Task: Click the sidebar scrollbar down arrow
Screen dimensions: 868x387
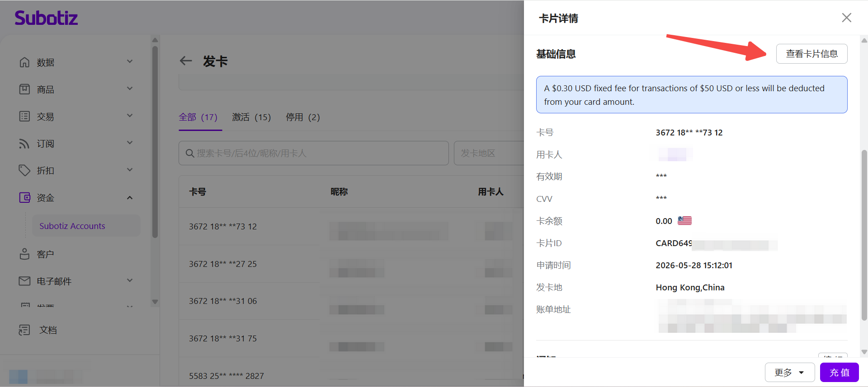Action: pos(155,302)
